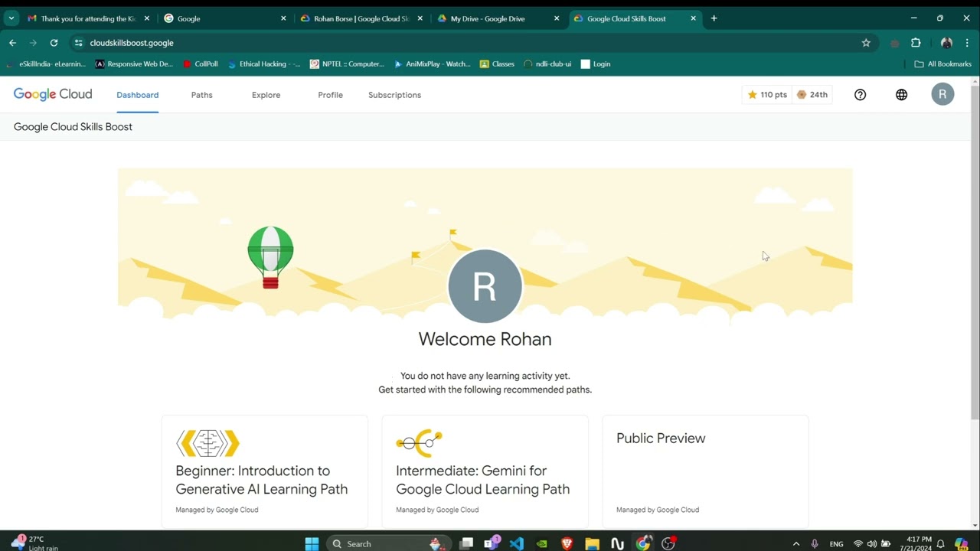The width and height of the screenshot is (980, 551).
Task: Click the ENG language indicator
Action: tap(836, 544)
